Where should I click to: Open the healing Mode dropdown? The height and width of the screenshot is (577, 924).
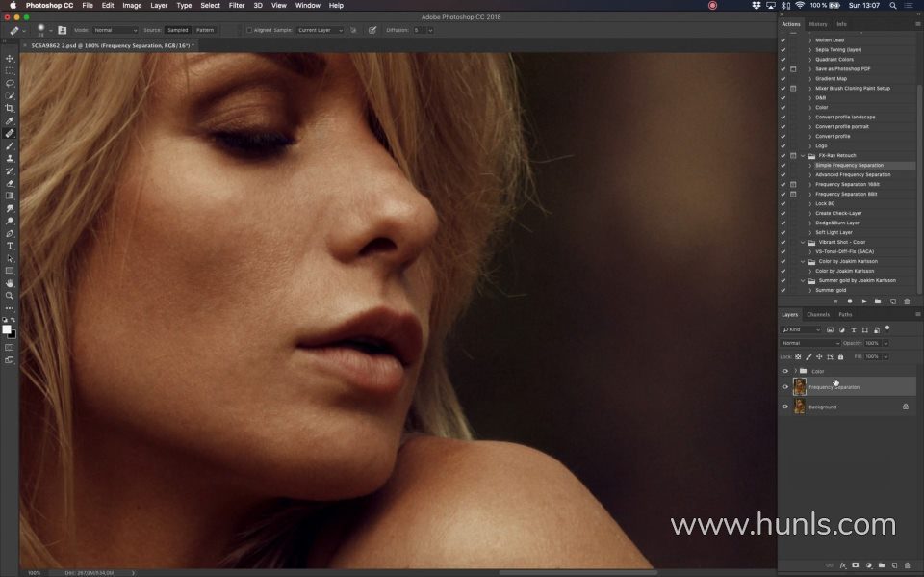point(115,30)
